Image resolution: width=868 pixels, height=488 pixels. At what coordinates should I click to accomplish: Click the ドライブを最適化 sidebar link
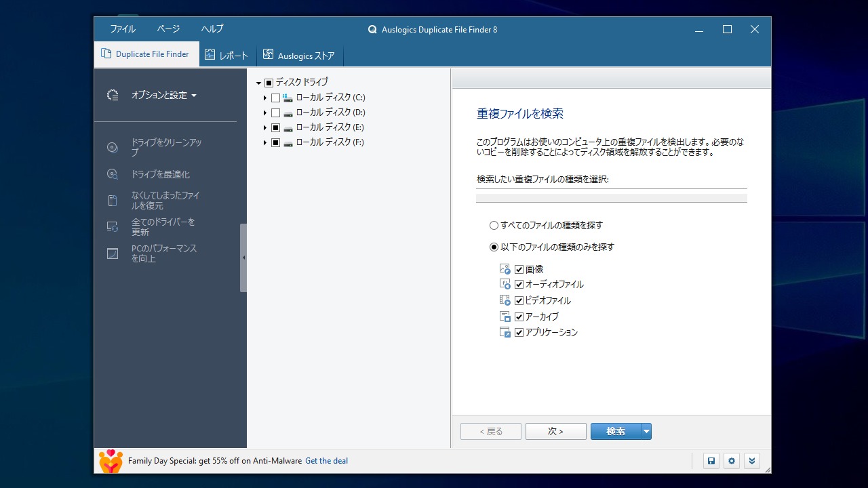161,174
